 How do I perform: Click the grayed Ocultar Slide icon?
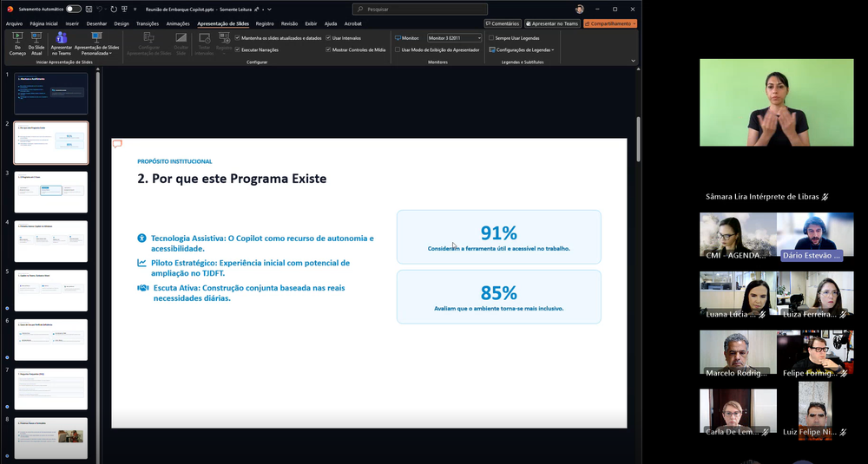pyautogui.click(x=181, y=37)
